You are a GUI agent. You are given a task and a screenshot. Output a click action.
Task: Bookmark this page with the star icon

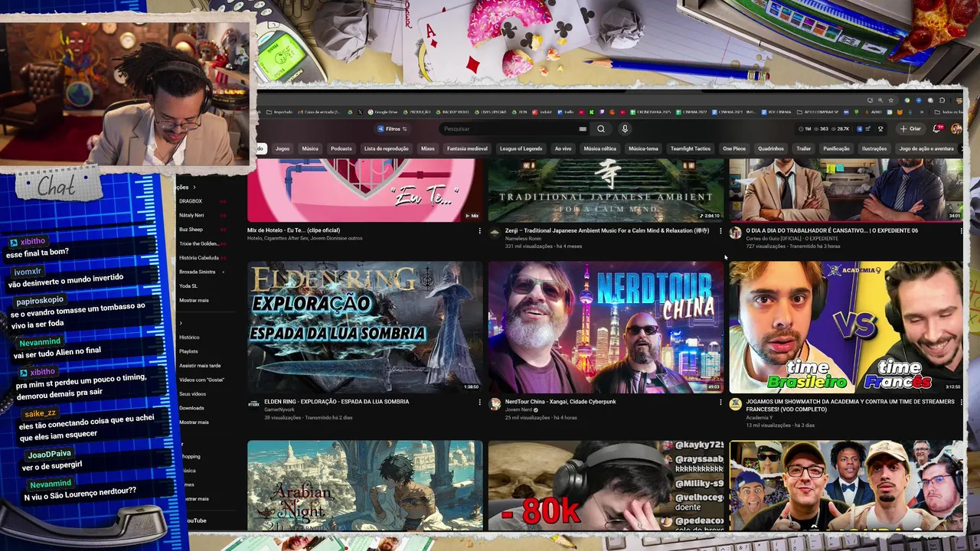click(x=892, y=100)
